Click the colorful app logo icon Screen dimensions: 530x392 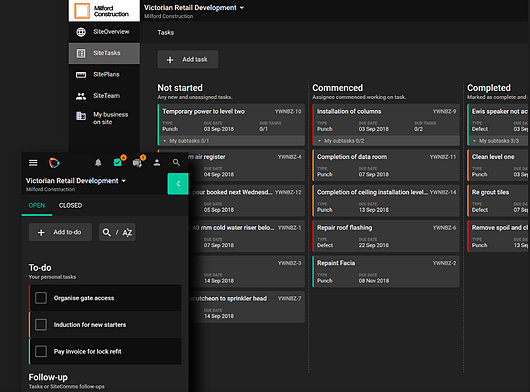click(x=54, y=163)
